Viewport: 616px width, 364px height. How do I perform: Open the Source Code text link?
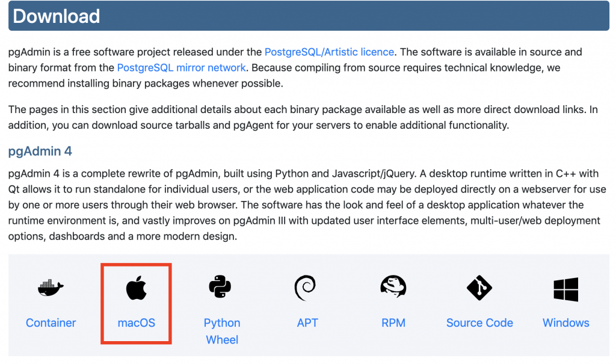pos(479,323)
